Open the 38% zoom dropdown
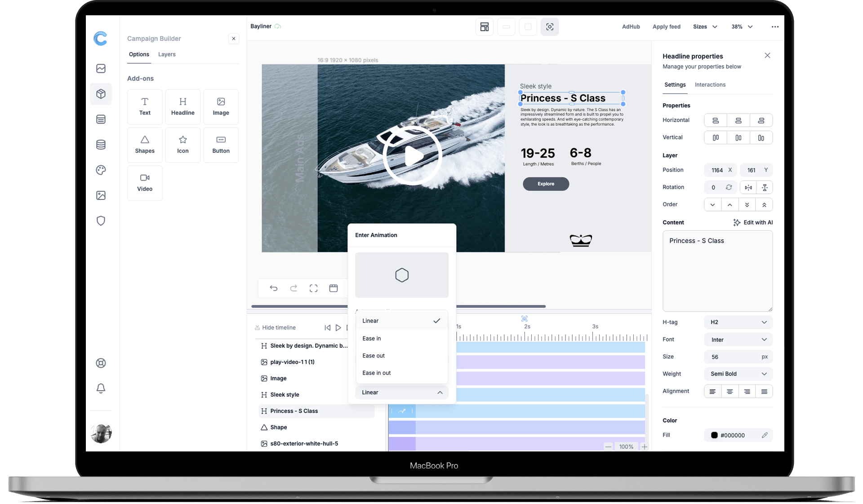The width and height of the screenshot is (863, 504). [742, 27]
